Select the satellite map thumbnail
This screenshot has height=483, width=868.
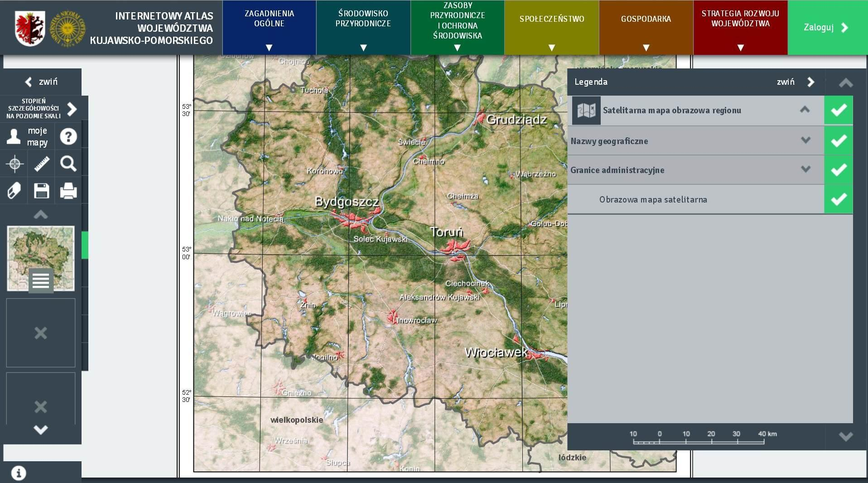pyautogui.click(x=41, y=258)
